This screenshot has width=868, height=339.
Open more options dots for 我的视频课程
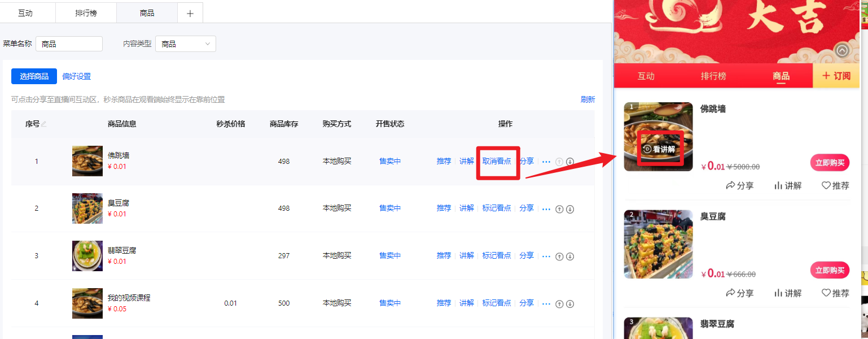546,304
